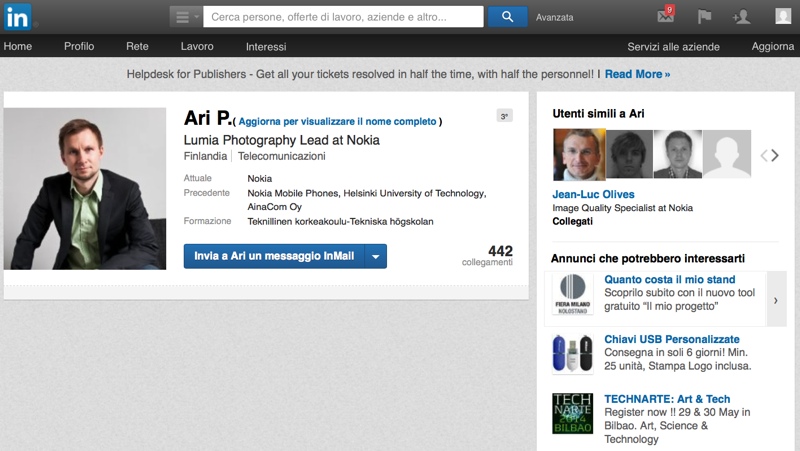Select the second similar user thumbnail

click(630, 154)
